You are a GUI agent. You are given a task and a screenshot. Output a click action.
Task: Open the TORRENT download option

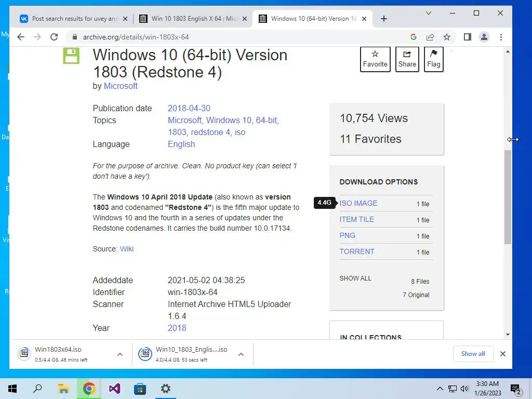pyautogui.click(x=357, y=251)
